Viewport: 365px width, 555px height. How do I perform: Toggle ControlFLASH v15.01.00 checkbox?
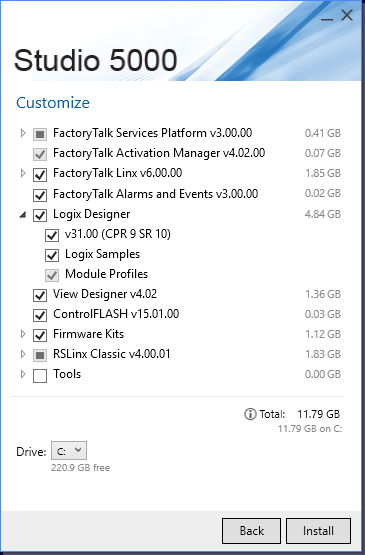point(40,315)
